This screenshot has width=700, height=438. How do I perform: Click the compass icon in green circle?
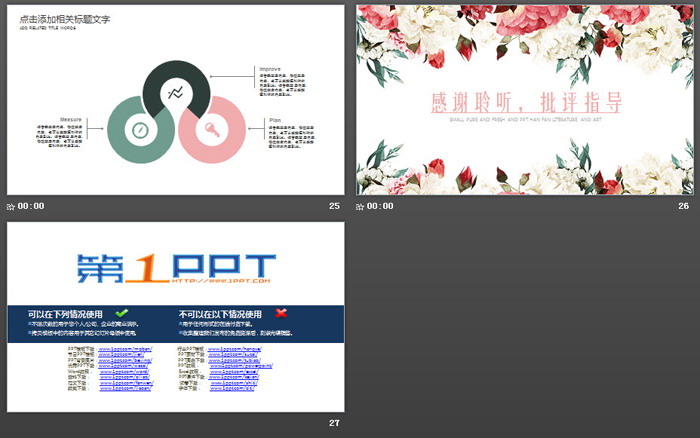[x=140, y=130]
